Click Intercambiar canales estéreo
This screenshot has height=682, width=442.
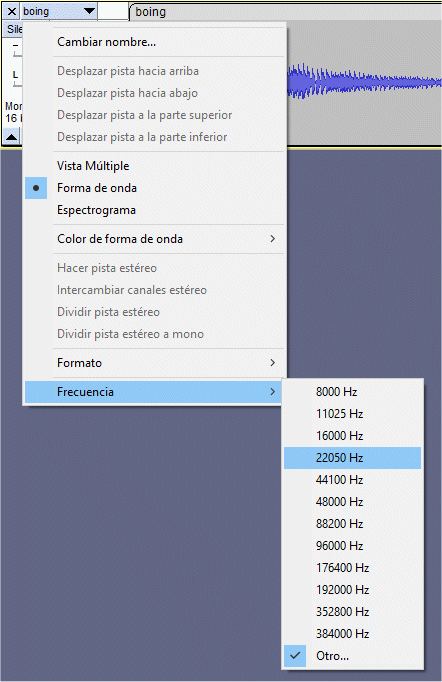(154, 290)
